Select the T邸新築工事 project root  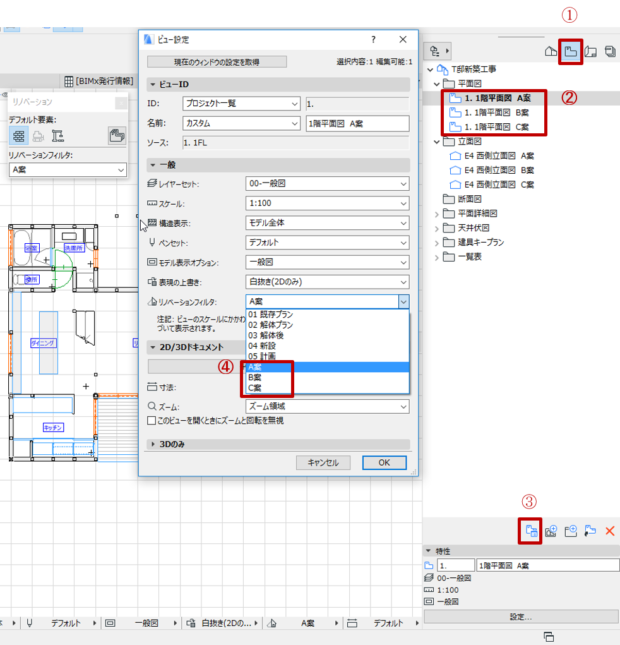(x=467, y=69)
